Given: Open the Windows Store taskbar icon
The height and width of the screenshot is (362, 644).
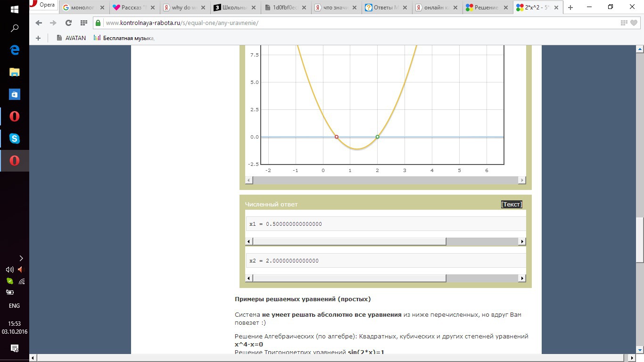Looking at the screenshot, I should click(x=15, y=94).
